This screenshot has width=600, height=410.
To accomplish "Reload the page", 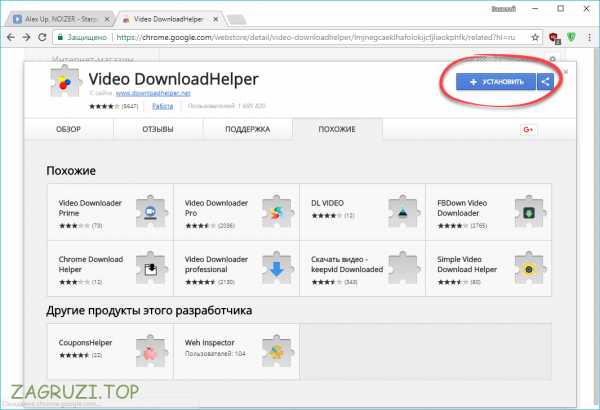I will point(42,37).
